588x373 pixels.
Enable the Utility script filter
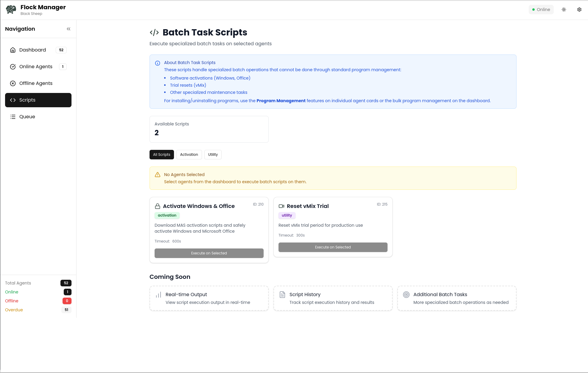[x=213, y=155]
